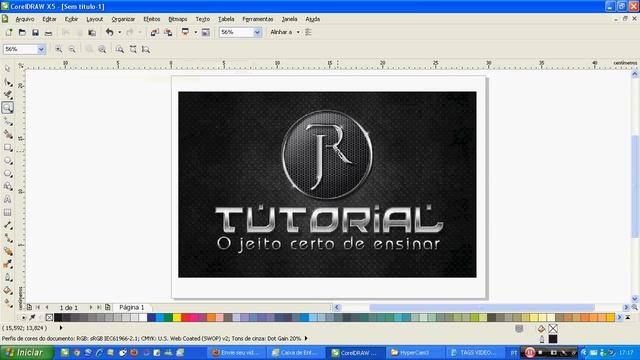Click the PT language indicator in taskbar
The height and width of the screenshot is (360, 640).
tap(513, 353)
